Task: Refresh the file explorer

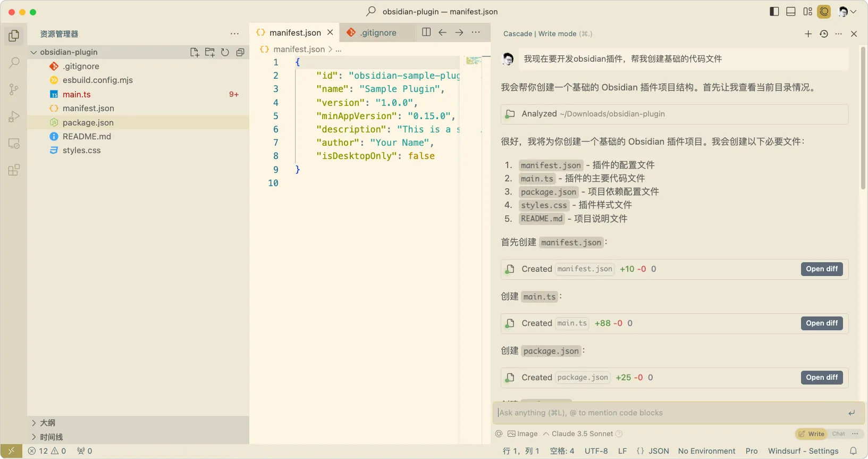Action: point(225,52)
